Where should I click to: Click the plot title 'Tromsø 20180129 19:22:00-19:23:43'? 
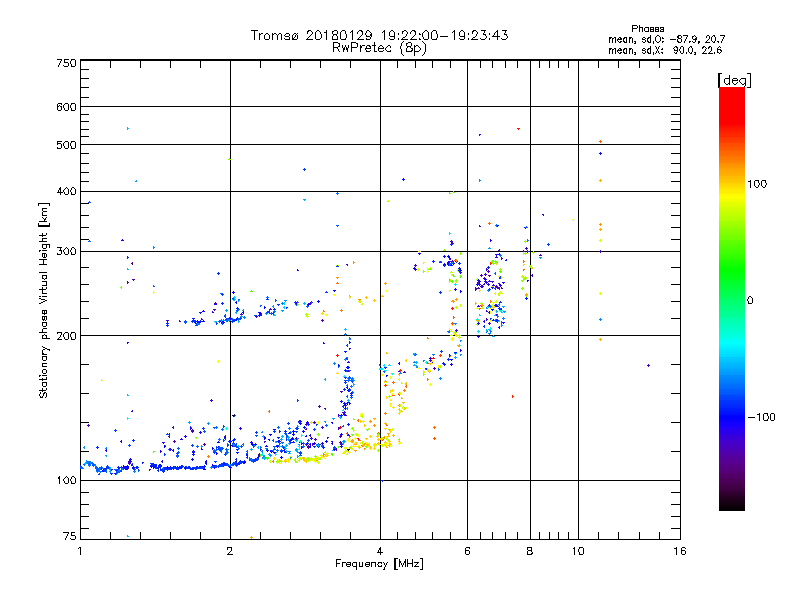coord(379,35)
